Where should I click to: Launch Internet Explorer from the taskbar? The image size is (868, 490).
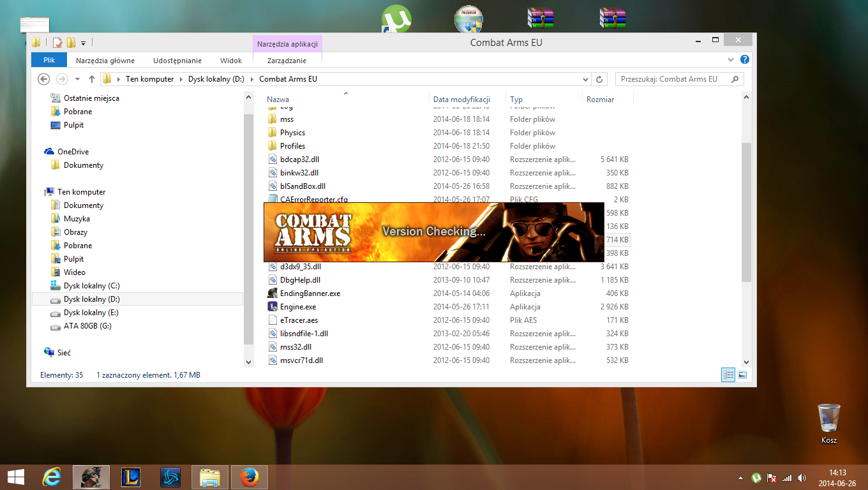(x=52, y=477)
